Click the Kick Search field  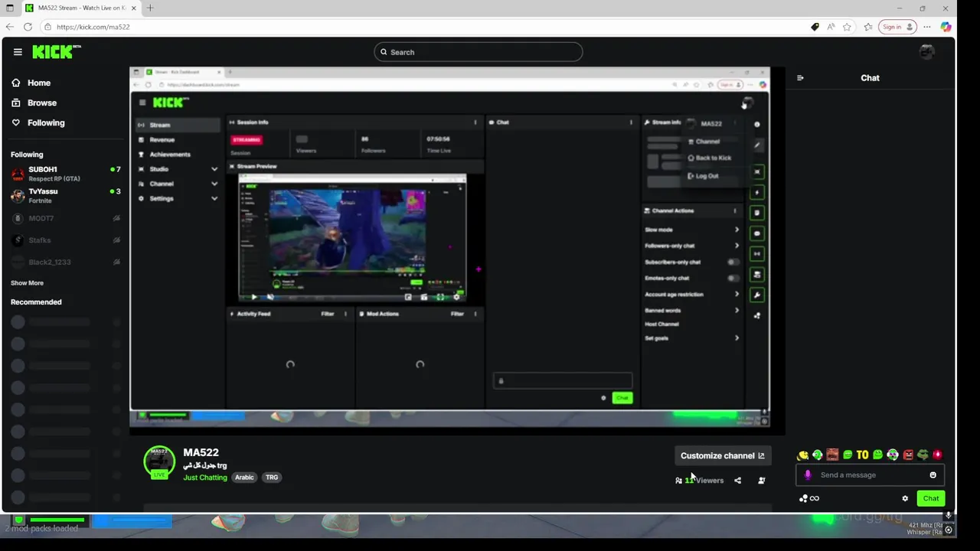479,52
